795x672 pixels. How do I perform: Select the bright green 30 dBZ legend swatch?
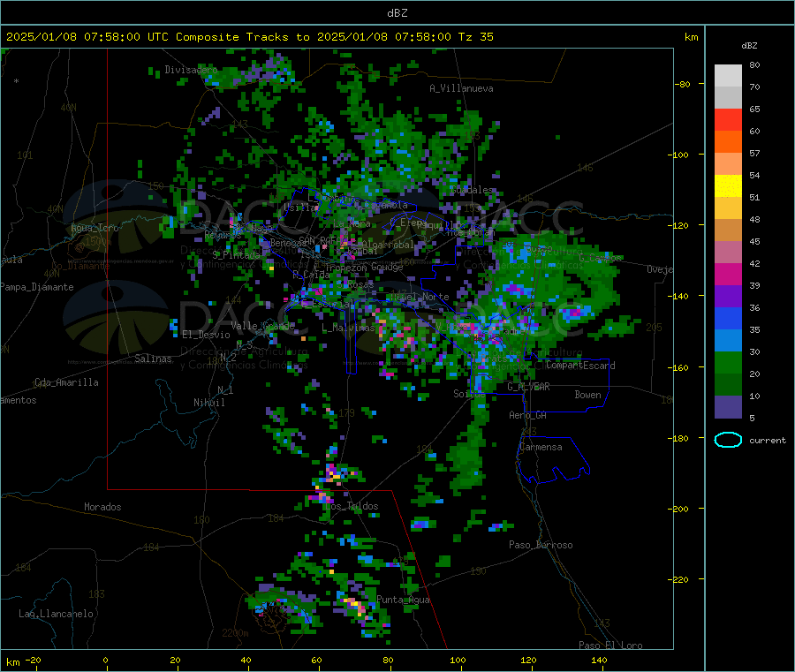[x=728, y=362]
